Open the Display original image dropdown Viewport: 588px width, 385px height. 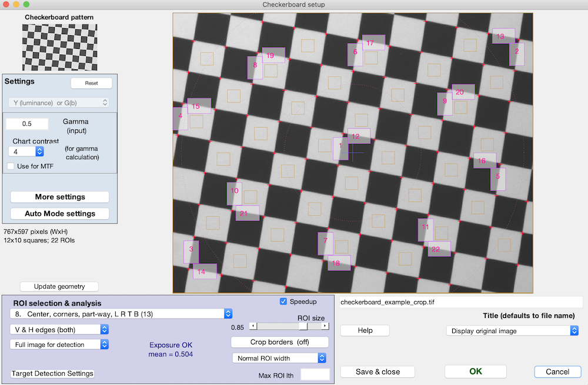click(512, 331)
